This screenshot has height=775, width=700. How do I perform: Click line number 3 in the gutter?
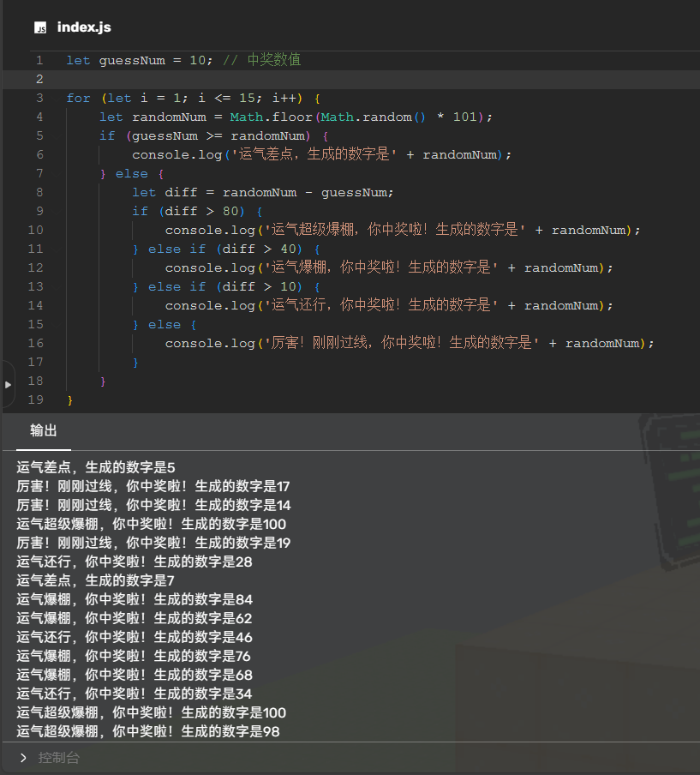point(39,98)
